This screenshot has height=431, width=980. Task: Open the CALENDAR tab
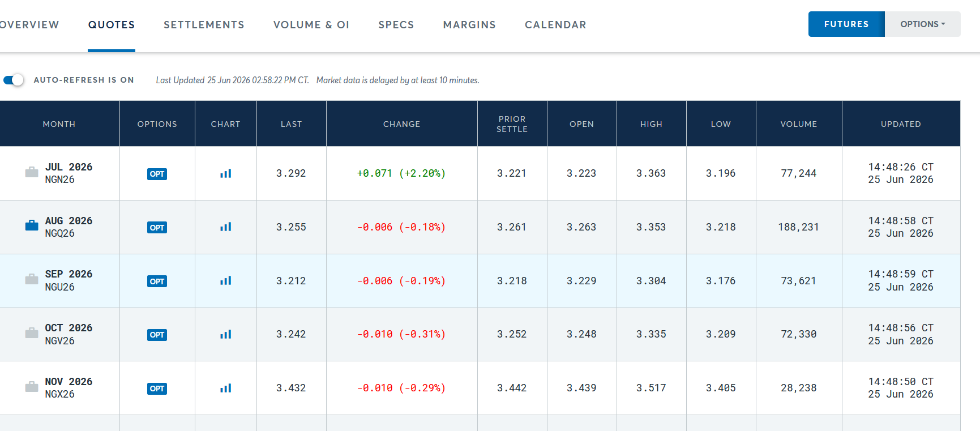click(555, 25)
